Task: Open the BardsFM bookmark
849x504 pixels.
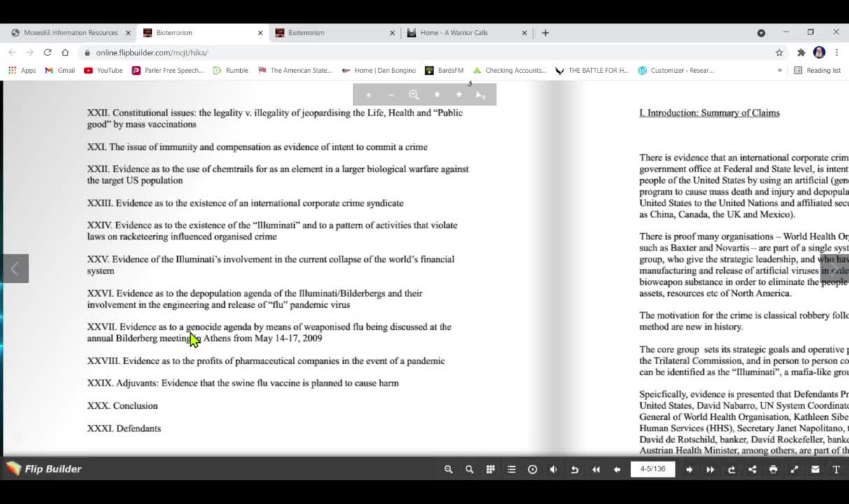Action: point(444,70)
